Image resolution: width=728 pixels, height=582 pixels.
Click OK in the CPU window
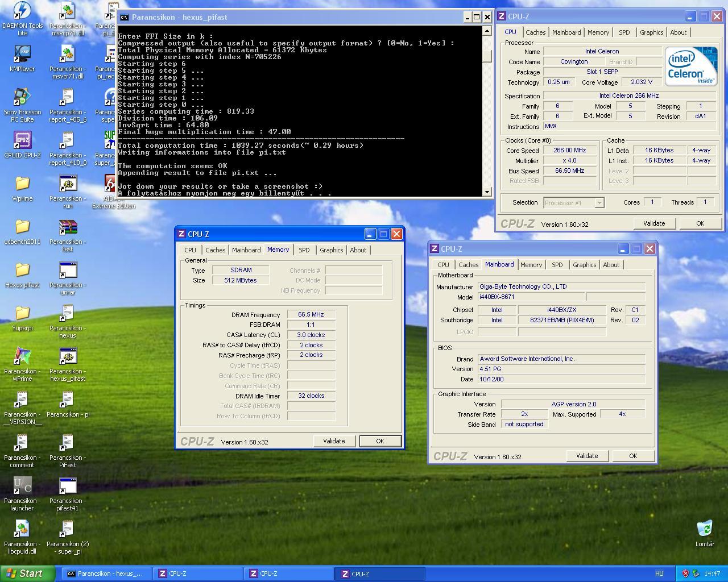click(x=700, y=223)
